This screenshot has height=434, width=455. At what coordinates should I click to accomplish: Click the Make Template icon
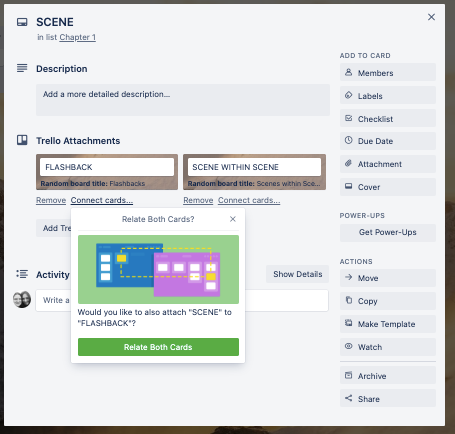(348, 323)
